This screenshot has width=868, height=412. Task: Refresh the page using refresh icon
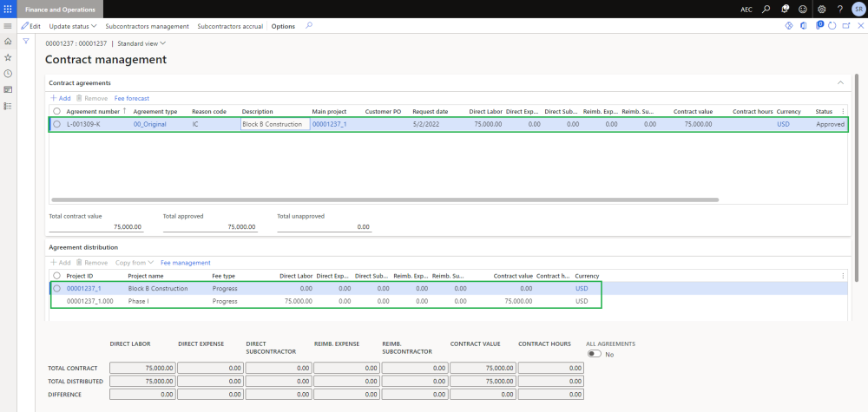click(x=832, y=26)
